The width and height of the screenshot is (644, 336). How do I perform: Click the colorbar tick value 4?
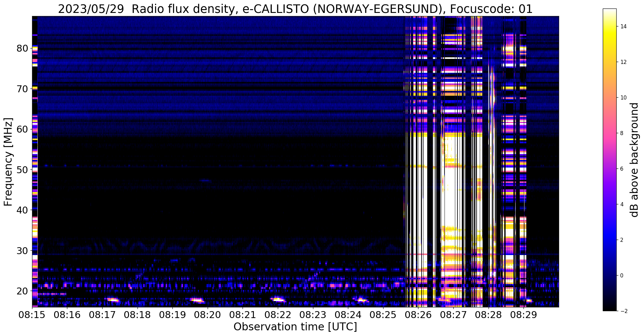point(622,204)
